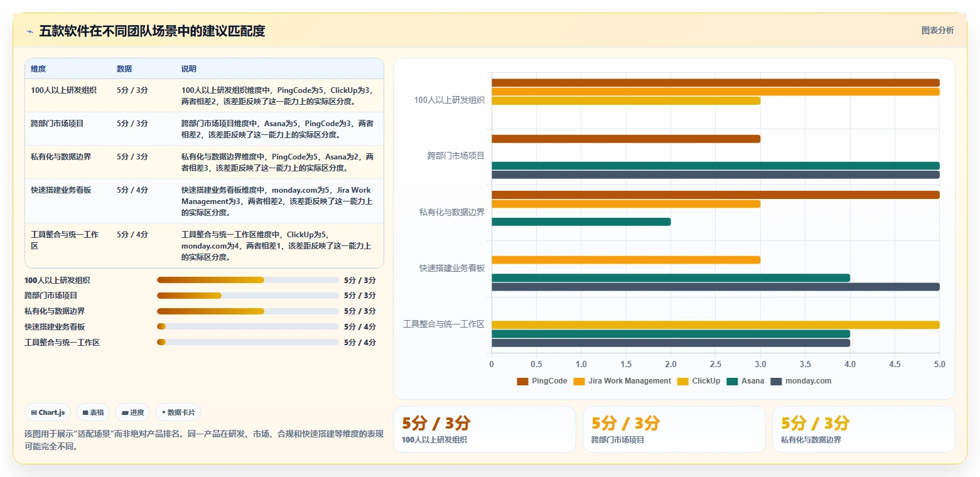The image size is (980, 477).
Task: Click the 进度 chip
Action: tap(132, 412)
